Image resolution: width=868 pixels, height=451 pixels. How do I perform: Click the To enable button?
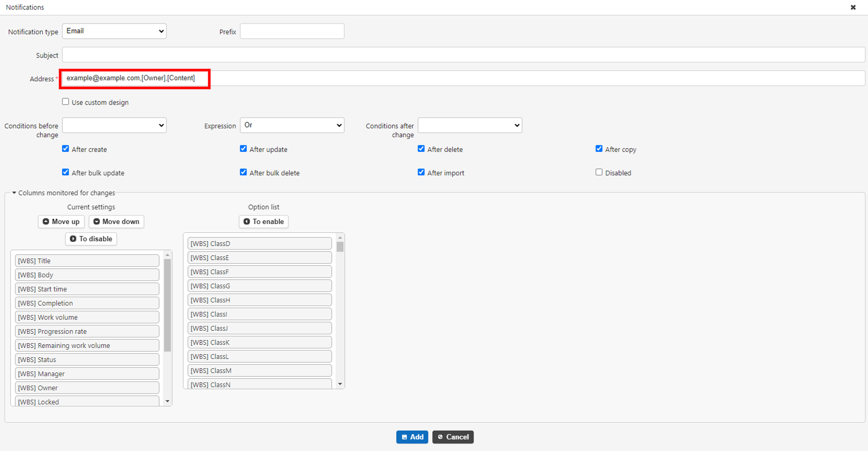point(264,221)
